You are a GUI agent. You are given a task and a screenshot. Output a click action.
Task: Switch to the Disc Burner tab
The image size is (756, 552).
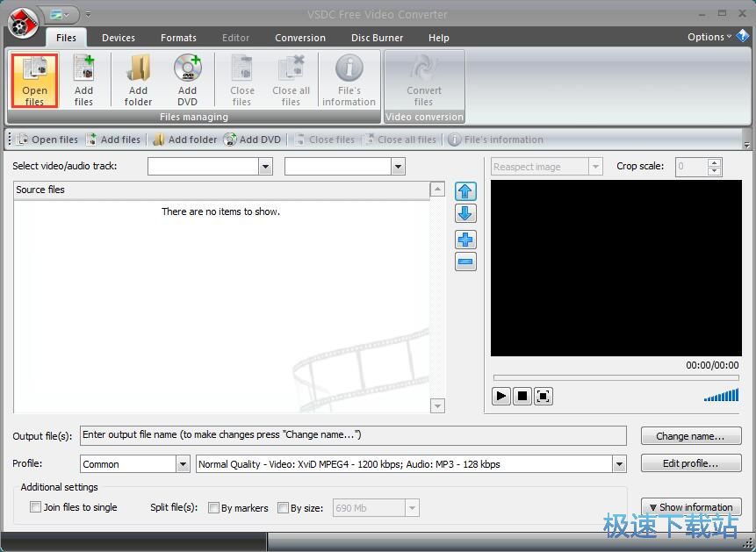pos(377,38)
